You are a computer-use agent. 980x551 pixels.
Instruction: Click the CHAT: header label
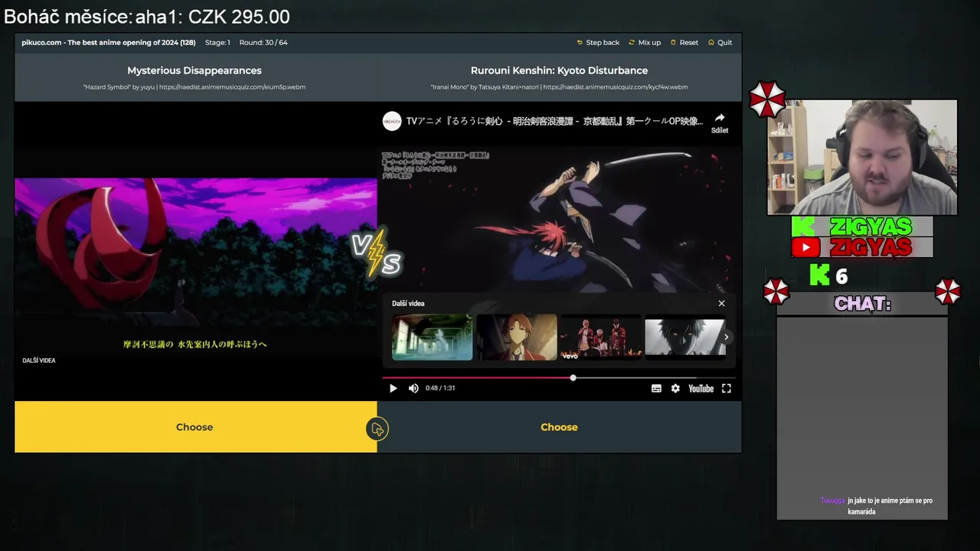[862, 304]
